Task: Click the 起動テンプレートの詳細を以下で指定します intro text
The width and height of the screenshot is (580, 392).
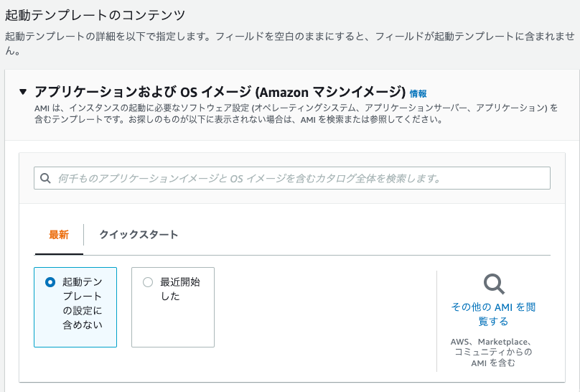Action: 290,43
